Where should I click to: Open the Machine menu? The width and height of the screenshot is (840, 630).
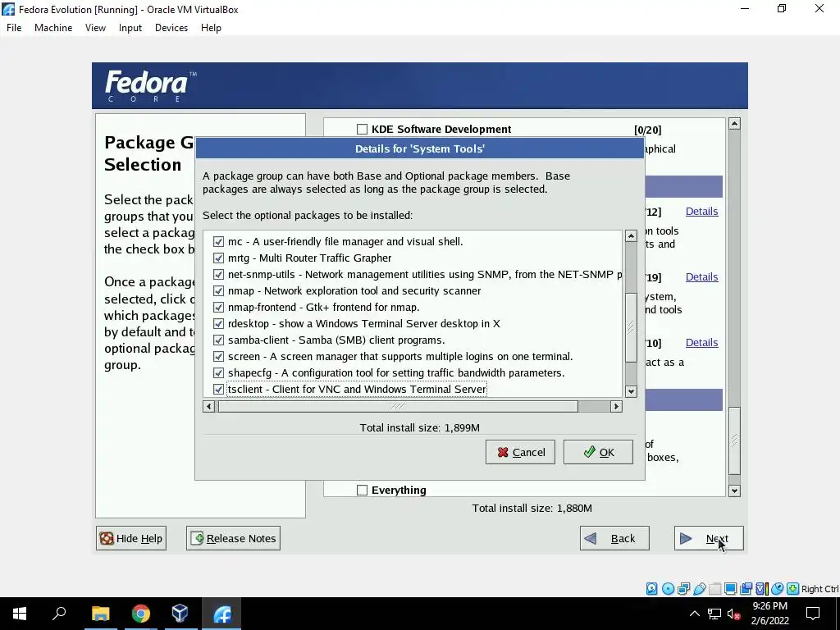click(x=53, y=28)
